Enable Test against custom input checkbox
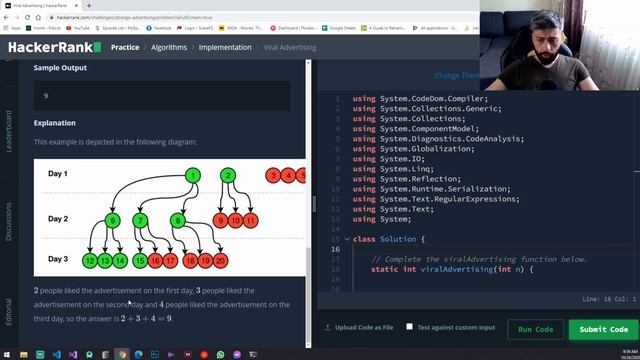640x360 pixels. 409,327
